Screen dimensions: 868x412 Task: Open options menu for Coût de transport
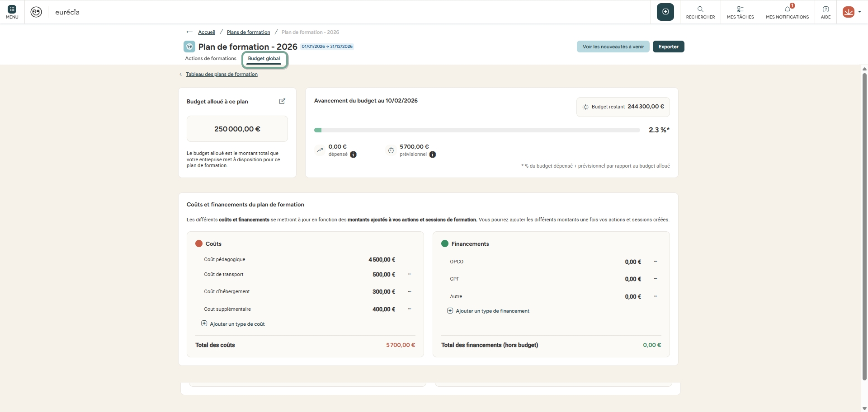[x=410, y=274]
